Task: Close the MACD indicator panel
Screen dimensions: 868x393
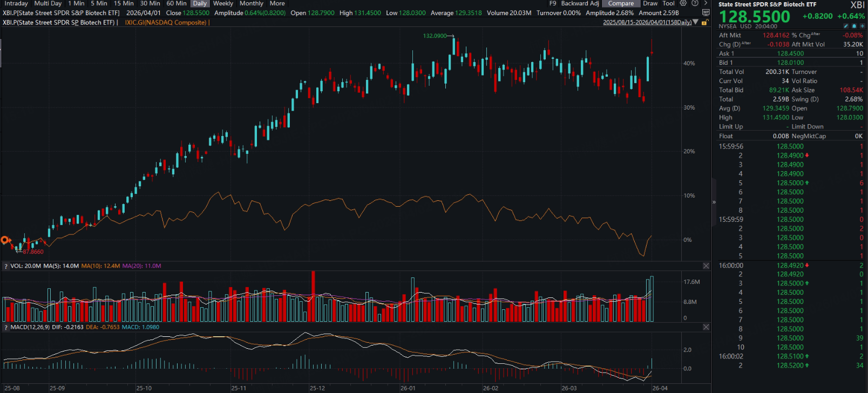Action: click(706, 327)
